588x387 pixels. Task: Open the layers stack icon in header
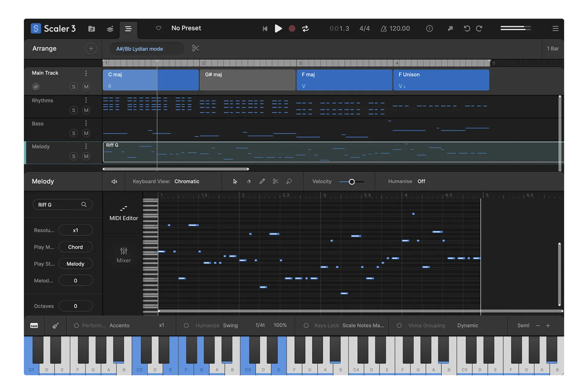(110, 29)
